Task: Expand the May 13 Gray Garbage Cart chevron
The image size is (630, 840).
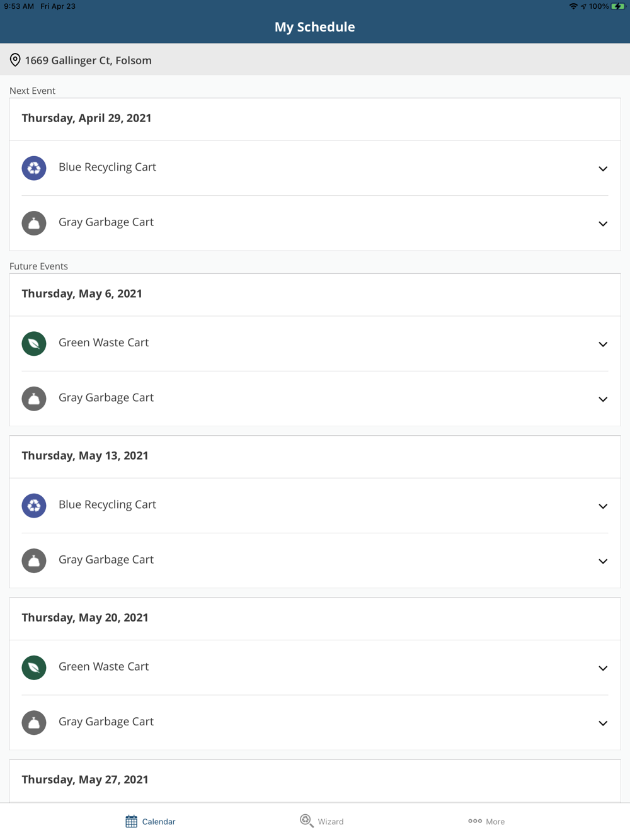Action: 603,561
